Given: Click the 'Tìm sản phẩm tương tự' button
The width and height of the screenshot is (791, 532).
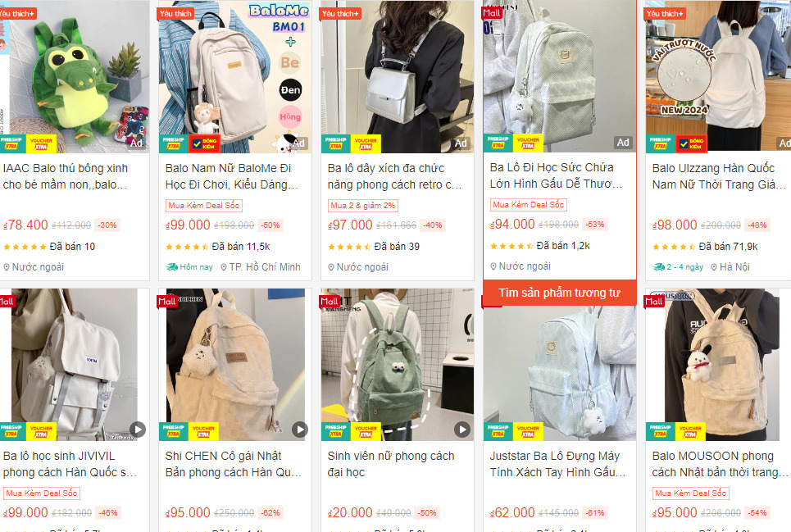Looking at the screenshot, I should coord(560,293).
